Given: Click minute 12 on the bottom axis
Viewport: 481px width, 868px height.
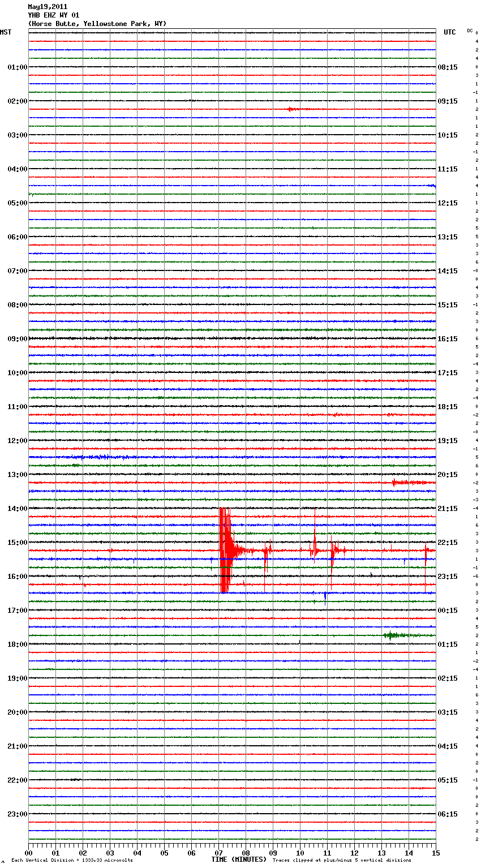Looking at the screenshot, I should (354, 853).
